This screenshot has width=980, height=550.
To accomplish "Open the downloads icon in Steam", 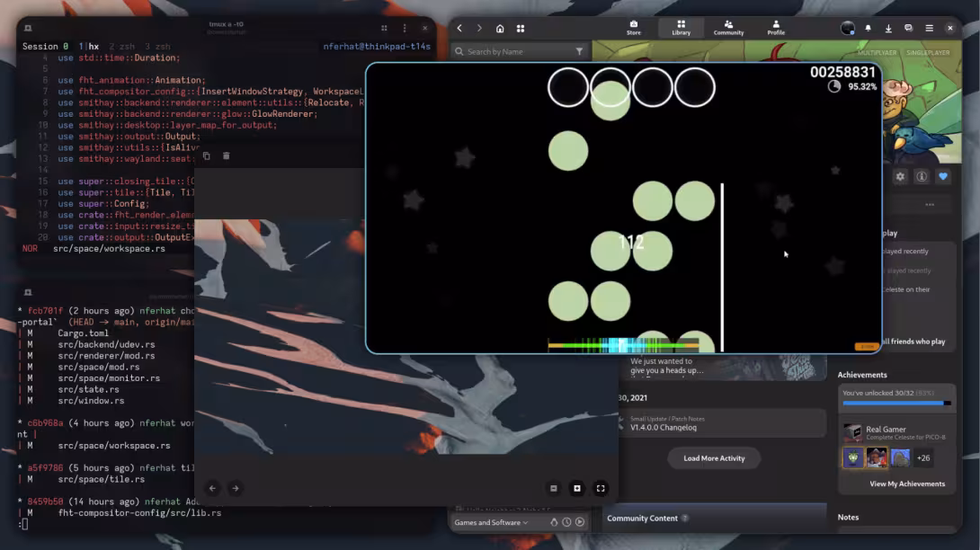I will (888, 28).
